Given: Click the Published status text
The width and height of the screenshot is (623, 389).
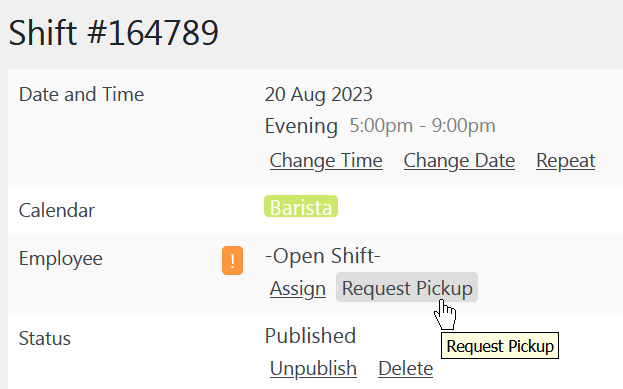Looking at the screenshot, I should coord(310,336).
